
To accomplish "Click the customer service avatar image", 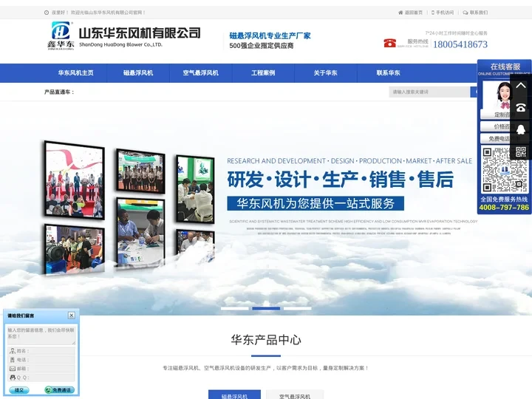I will click(497, 95).
